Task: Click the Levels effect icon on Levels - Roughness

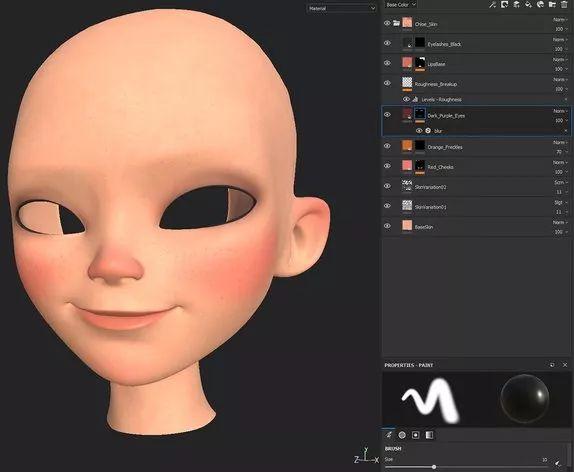Action: pyautogui.click(x=415, y=99)
